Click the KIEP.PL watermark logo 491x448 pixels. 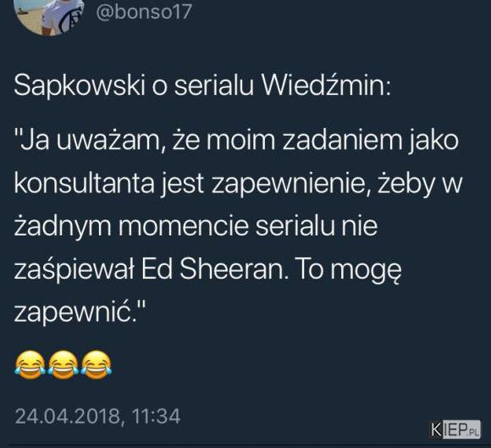tap(455, 429)
